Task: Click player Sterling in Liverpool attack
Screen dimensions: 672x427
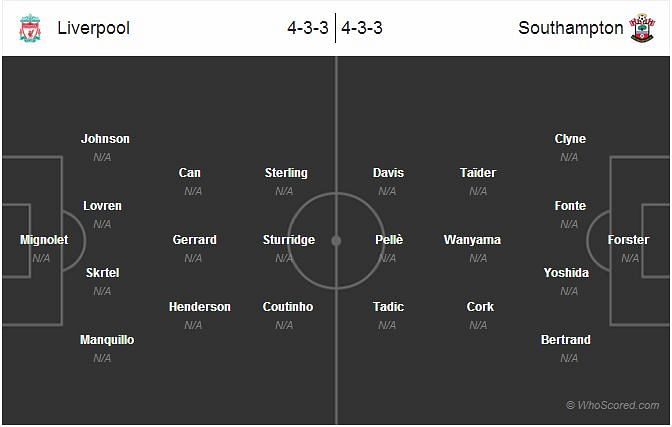Action: point(286,173)
